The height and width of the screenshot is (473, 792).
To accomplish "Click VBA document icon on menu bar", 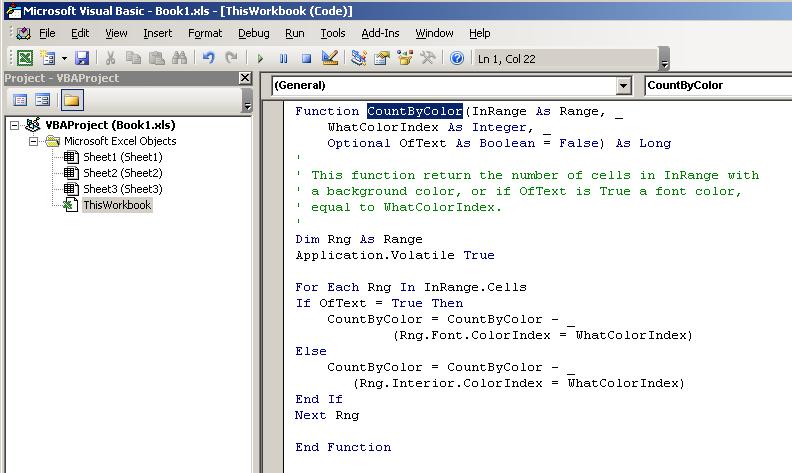I will click(x=23, y=33).
